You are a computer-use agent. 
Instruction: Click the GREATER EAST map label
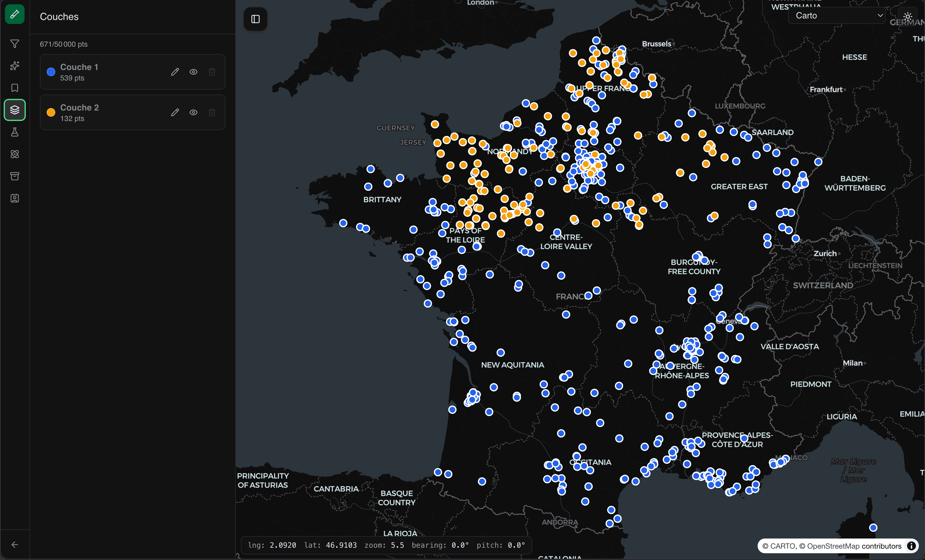point(739,187)
